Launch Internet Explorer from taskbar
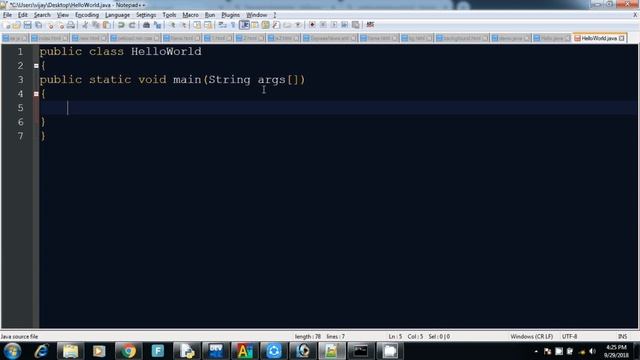This screenshot has height=360, width=640. click(x=41, y=351)
